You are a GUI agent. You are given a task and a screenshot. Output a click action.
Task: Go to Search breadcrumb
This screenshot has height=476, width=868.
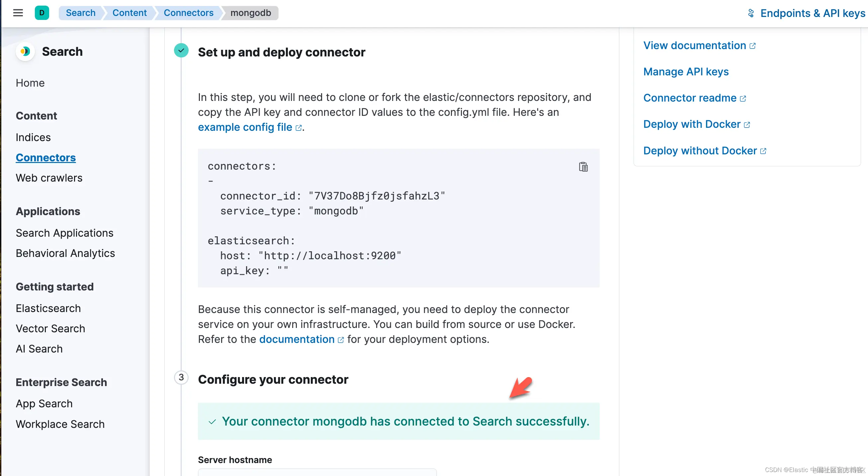click(81, 13)
